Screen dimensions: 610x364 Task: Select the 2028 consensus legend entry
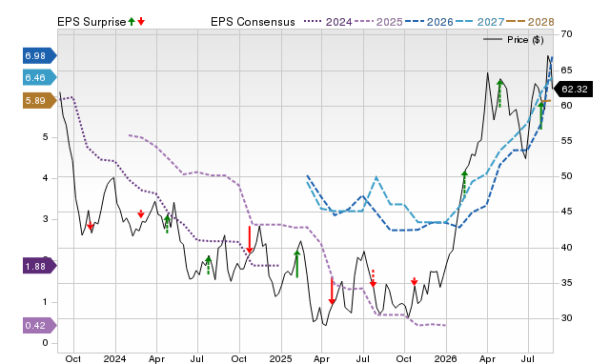point(530,22)
